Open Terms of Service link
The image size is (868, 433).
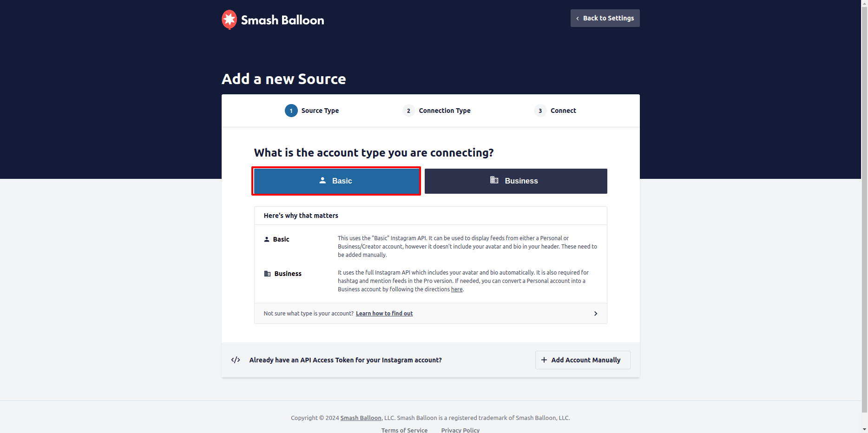coord(404,430)
